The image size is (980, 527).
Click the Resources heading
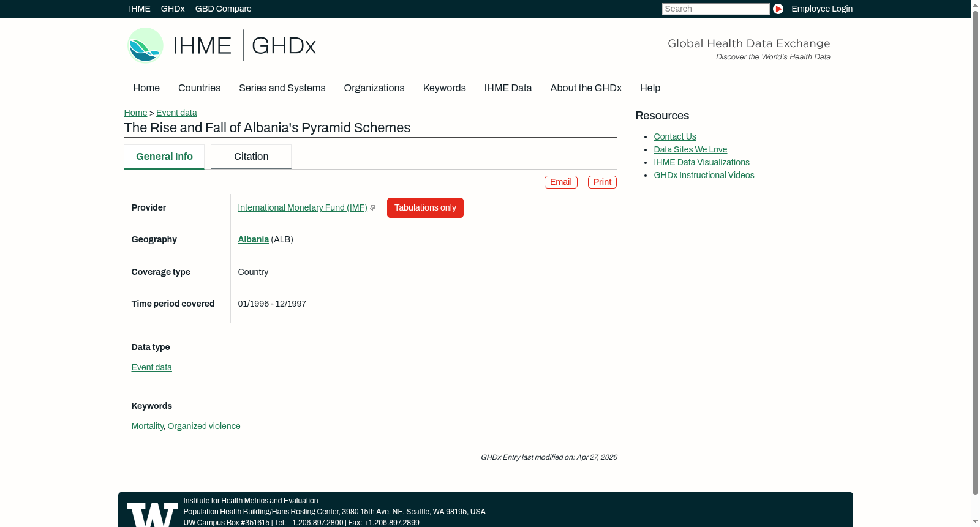[x=662, y=116]
